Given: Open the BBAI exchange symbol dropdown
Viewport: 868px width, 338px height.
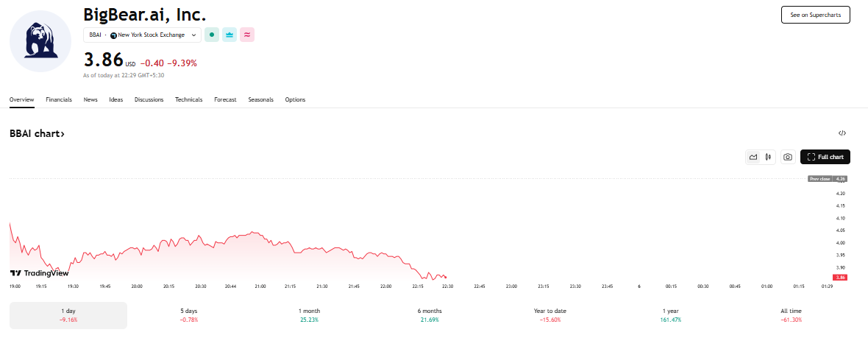Looking at the screenshot, I should tap(142, 35).
